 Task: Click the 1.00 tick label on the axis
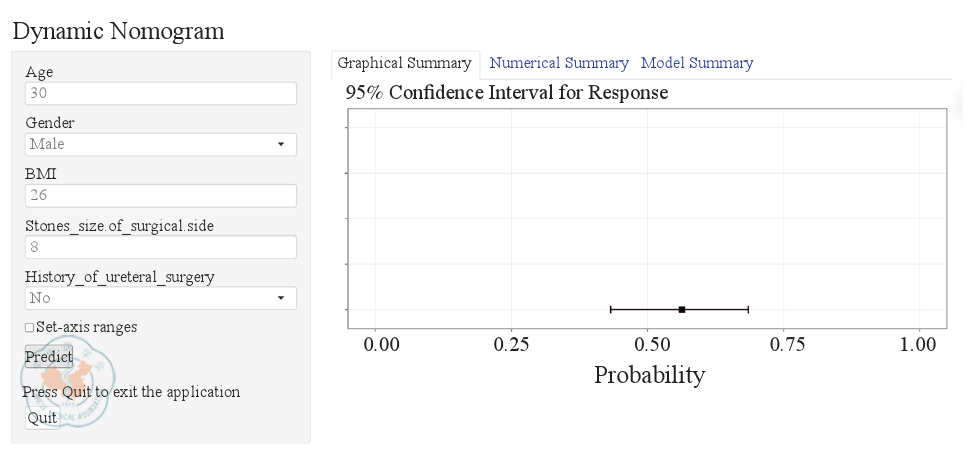918,345
